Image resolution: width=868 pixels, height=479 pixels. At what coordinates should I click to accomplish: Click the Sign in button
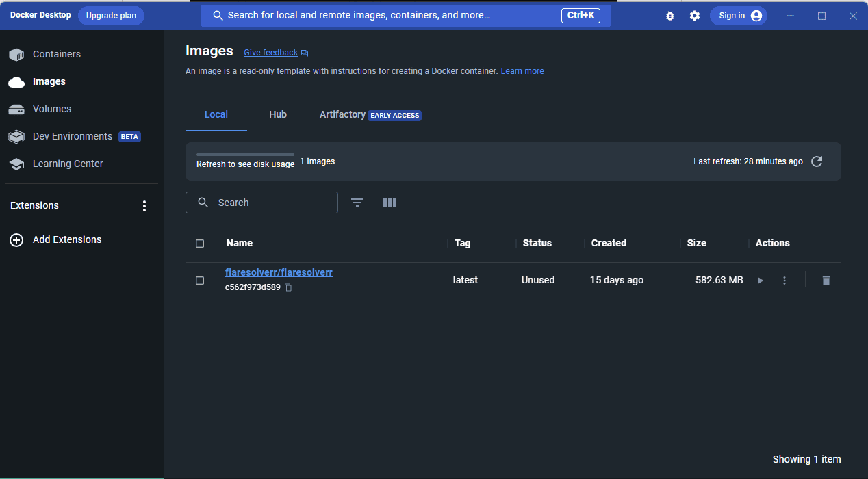[739, 16]
